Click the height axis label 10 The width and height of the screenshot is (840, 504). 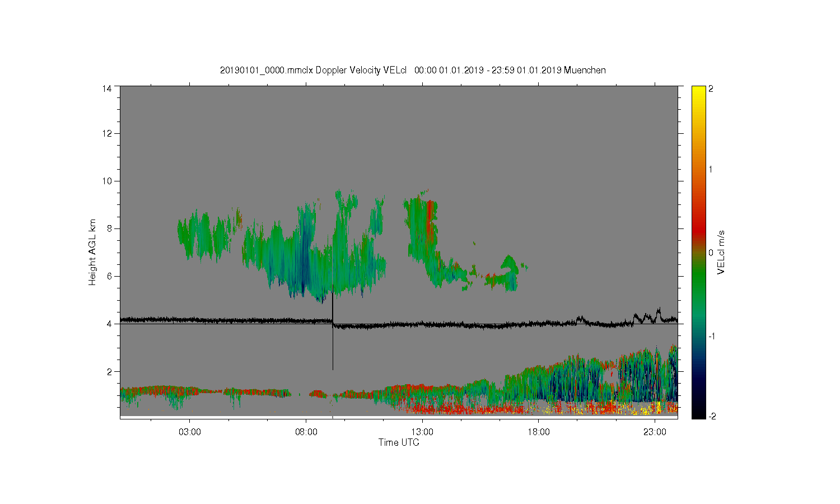[x=107, y=181]
